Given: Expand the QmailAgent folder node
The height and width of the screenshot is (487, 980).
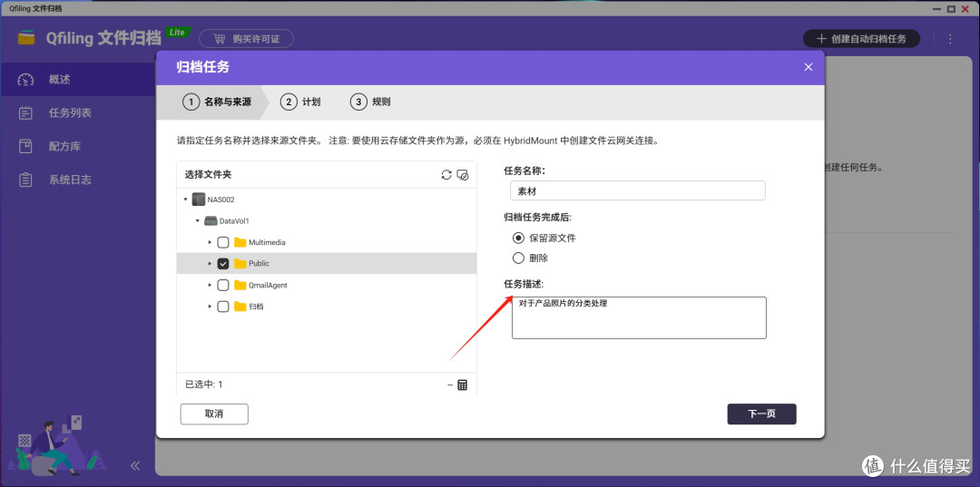Looking at the screenshot, I should (x=210, y=286).
